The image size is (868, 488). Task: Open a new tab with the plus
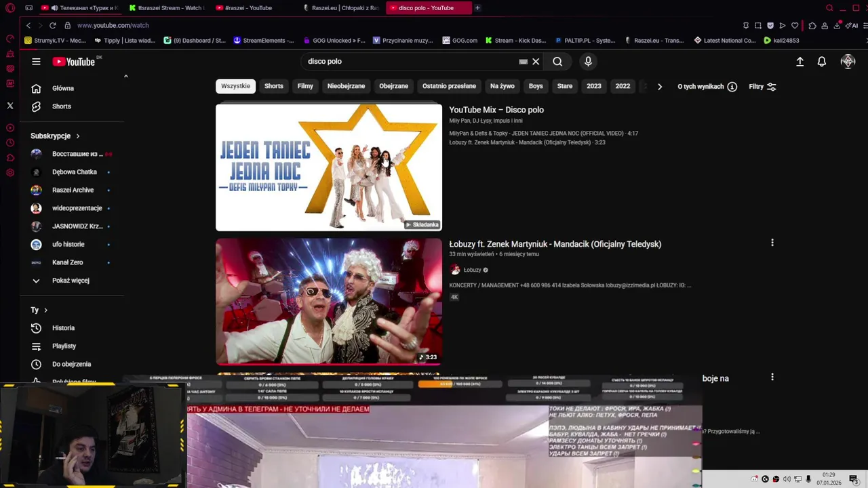pyautogui.click(x=477, y=8)
